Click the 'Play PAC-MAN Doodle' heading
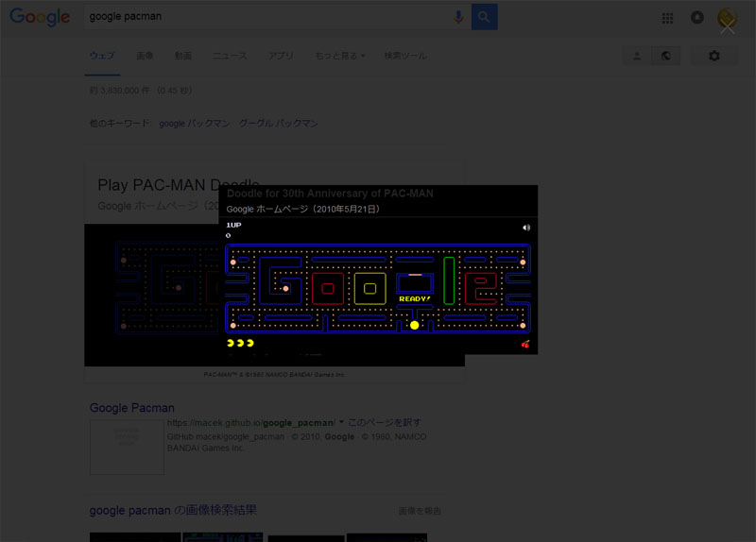Viewport: 756px width, 542px height. (x=179, y=185)
